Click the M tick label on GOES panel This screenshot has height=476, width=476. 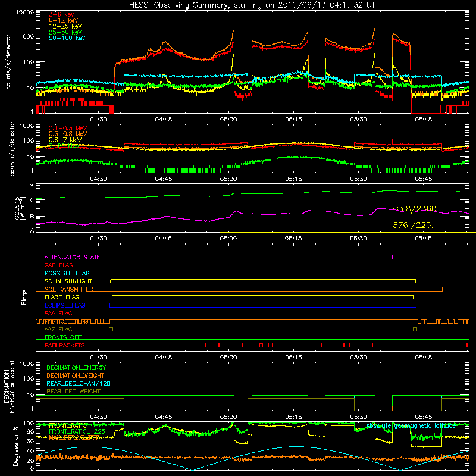tap(32, 186)
